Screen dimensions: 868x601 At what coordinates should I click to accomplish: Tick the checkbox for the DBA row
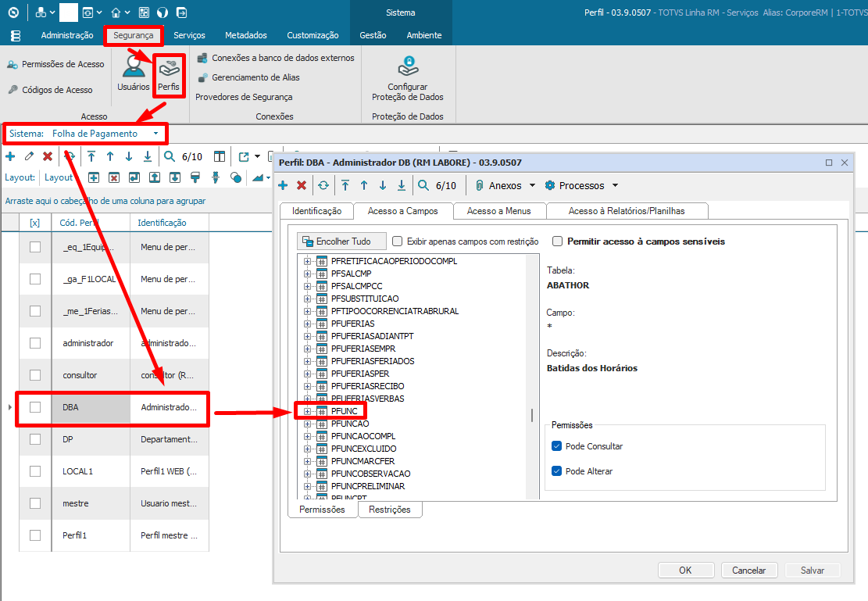click(x=35, y=407)
